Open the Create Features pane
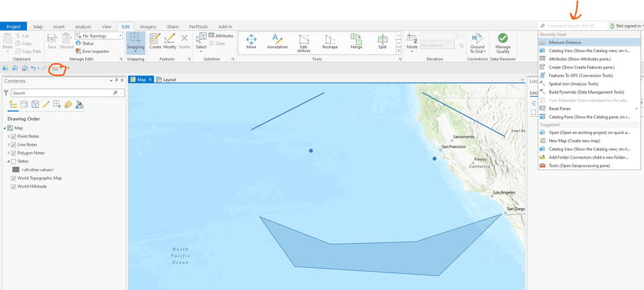The width and height of the screenshot is (644, 290). [x=155, y=41]
